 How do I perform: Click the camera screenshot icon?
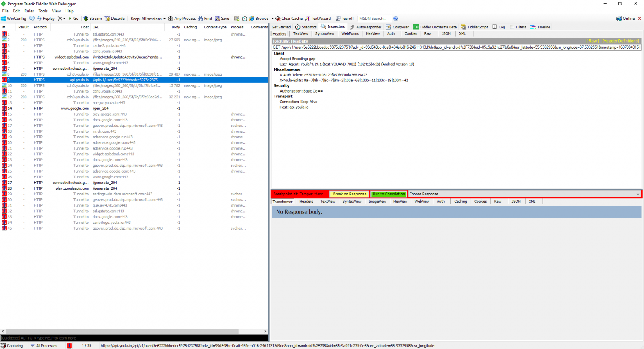coord(237,19)
